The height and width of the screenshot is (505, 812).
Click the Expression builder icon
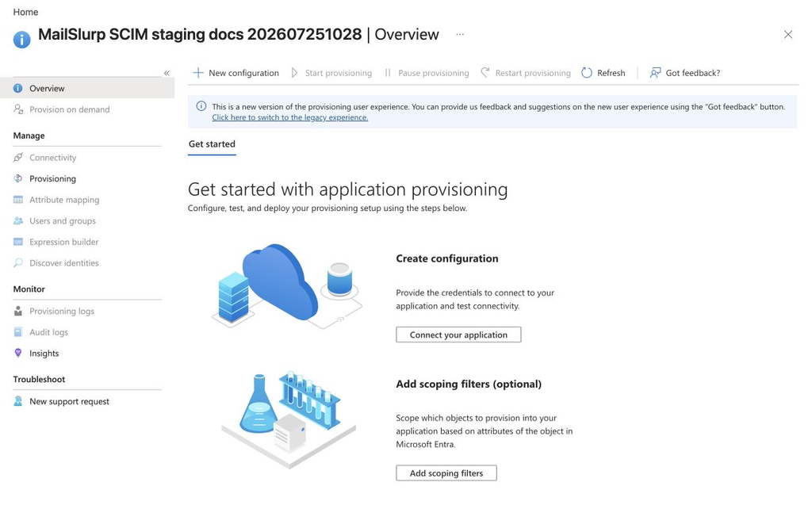point(18,242)
